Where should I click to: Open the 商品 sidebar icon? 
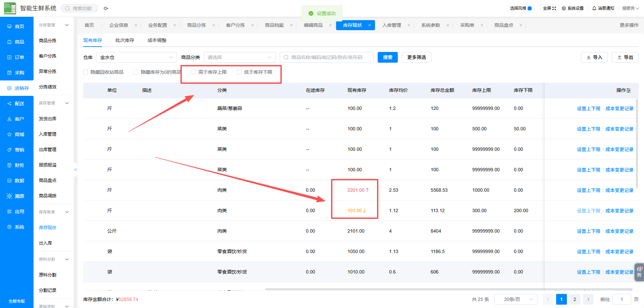(9, 42)
